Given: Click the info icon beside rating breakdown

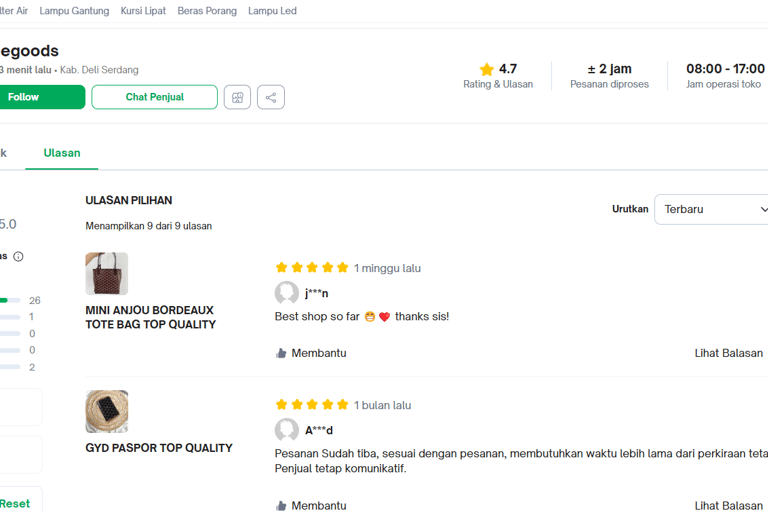Looking at the screenshot, I should point(18,256).
